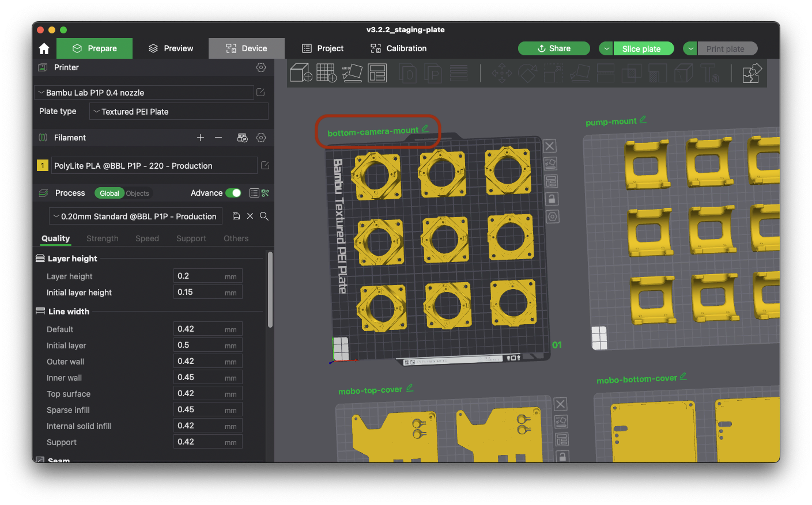Switch the process scope to Objects
The image size is (812, 505).
pos(137,193)
